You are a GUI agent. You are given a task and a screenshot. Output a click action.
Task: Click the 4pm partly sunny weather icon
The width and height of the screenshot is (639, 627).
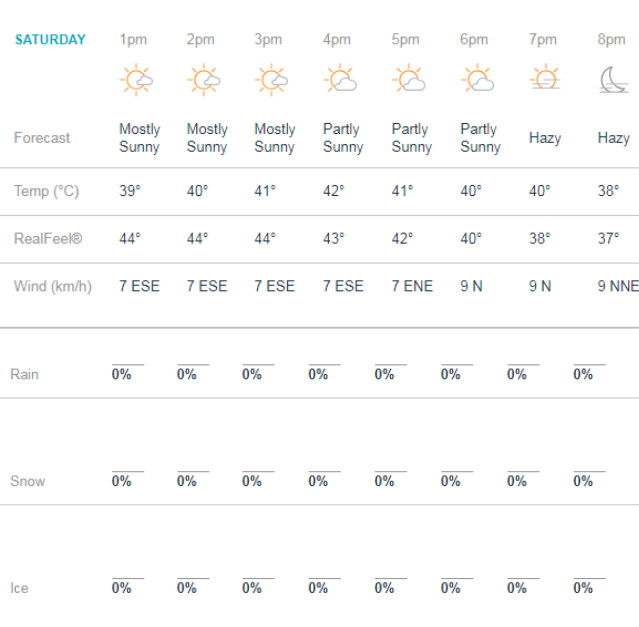click(340, 78)
